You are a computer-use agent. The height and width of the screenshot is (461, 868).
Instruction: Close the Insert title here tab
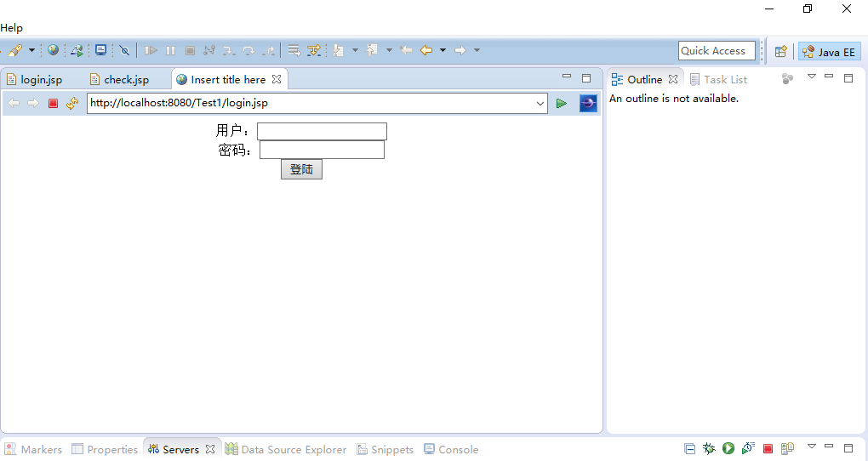(x=277, y=79)
